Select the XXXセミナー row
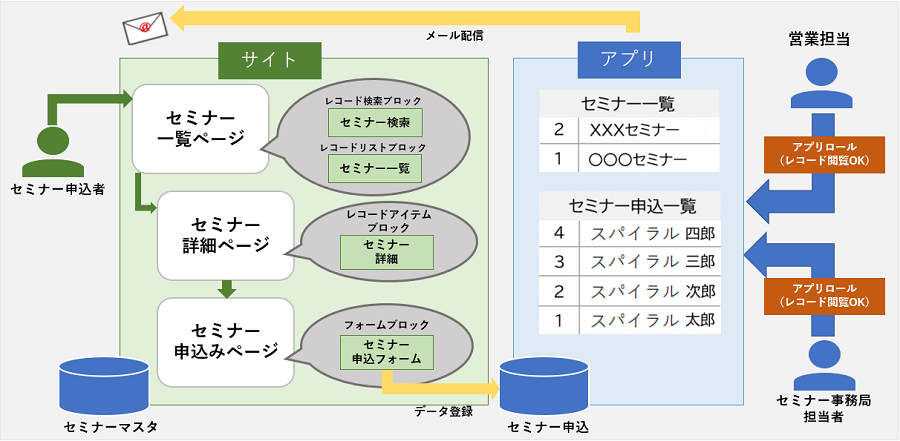 pyautogui.click(x=629, y=131)
